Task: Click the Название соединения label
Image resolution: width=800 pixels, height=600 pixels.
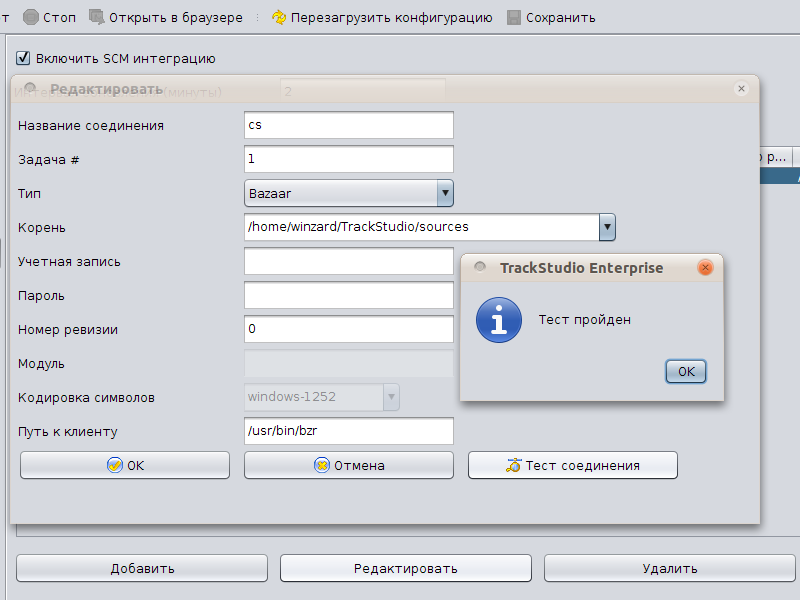Action: tap(91, 126)
